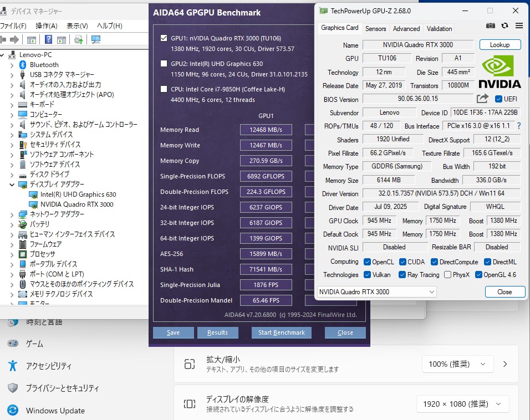Click the NVIDIA logo in GPU-Z
Screen dimensions: 530x420
click(x=500, y=73)
